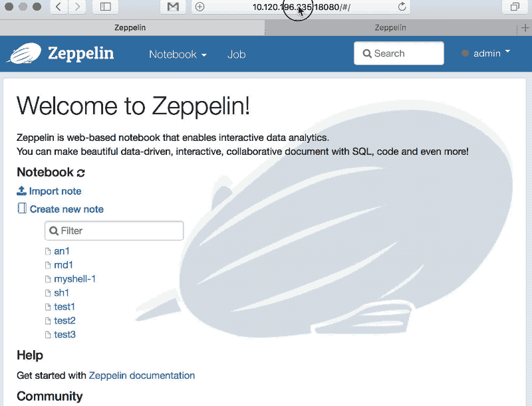Switch to the second Zeppelin tab

(390, 27)
